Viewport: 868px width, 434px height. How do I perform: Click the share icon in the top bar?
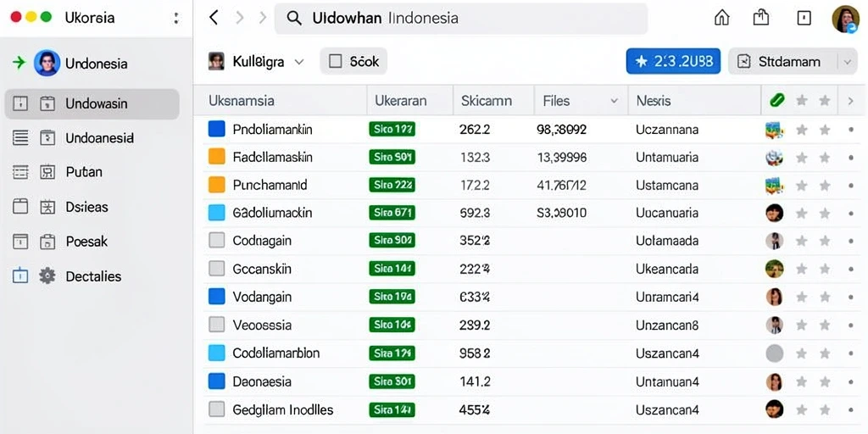click(762, 18)
